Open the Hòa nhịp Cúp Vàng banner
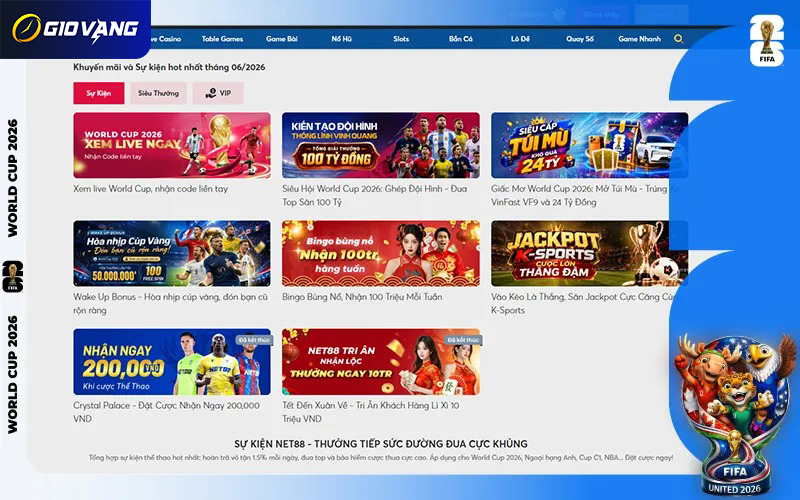The height and width of the screenshot is (500, 800). [172, 254]
